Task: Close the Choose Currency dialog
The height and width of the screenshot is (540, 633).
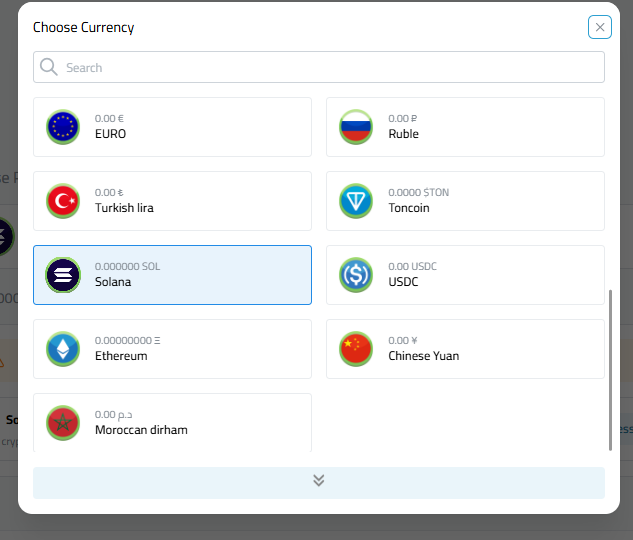Action: point(600,28)
